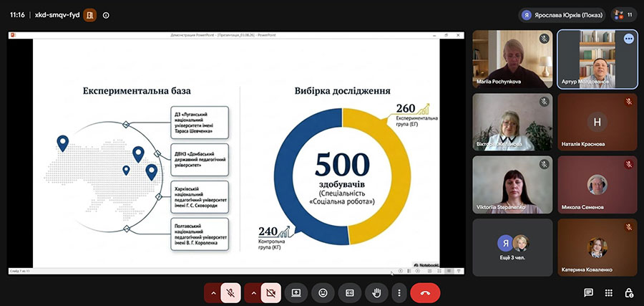Select the 'Ещё 3 чел.' participants tile
Image resolution: width=644 pixels, height=306 pixels.
512,247
